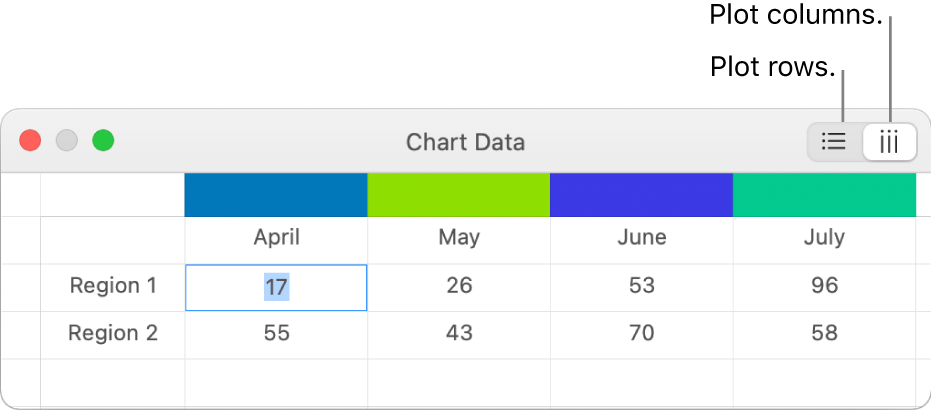Click the selected cell containing 17
The image size is (932, 410).
(276, 287)
